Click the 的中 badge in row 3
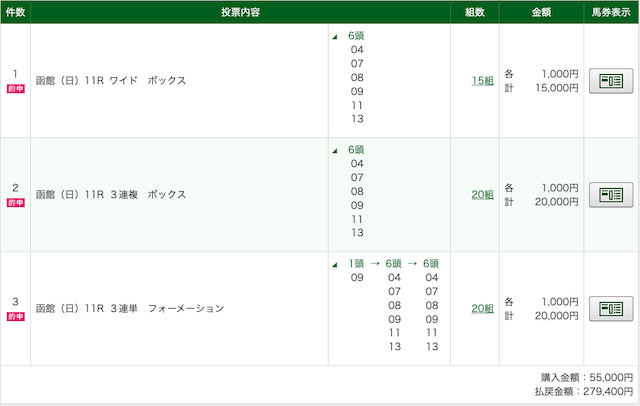This screenshot has width=640, height=406. (16, 316)
